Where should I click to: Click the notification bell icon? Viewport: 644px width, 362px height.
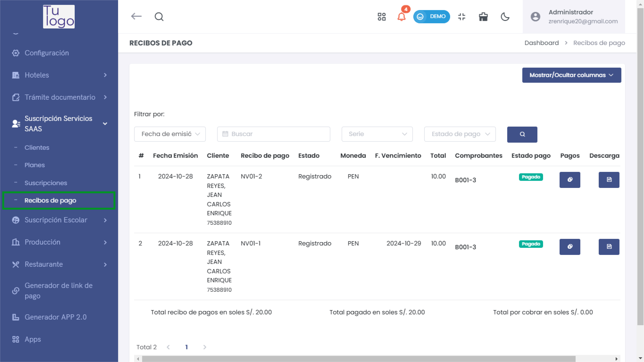pyautogui.click(x=401, y=17)
